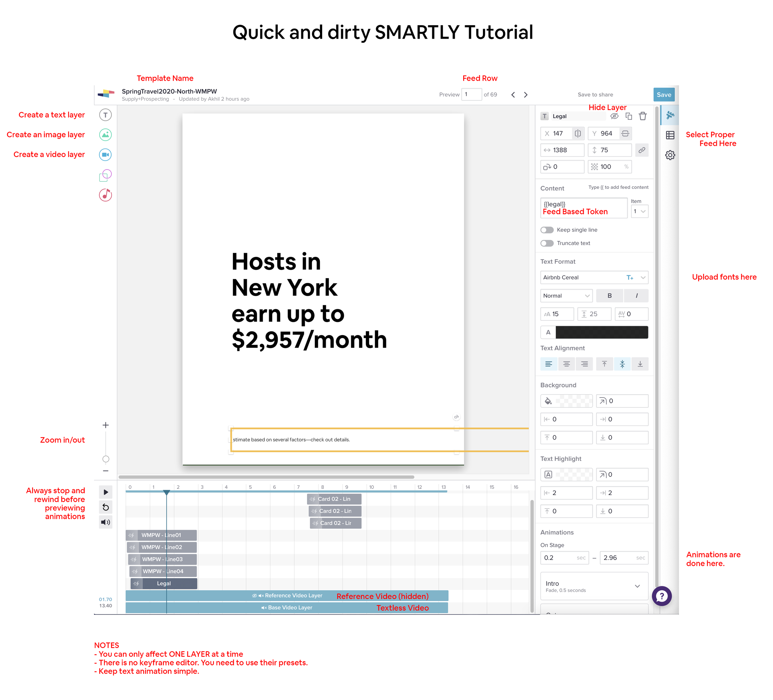Open the Item number dropdown
The height and width of the screenshot is (700, 773).
639,211
